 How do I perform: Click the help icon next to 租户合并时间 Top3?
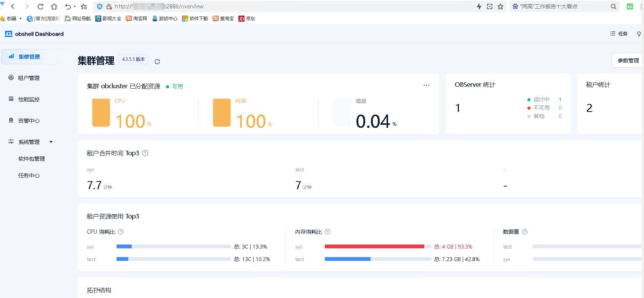145,153
